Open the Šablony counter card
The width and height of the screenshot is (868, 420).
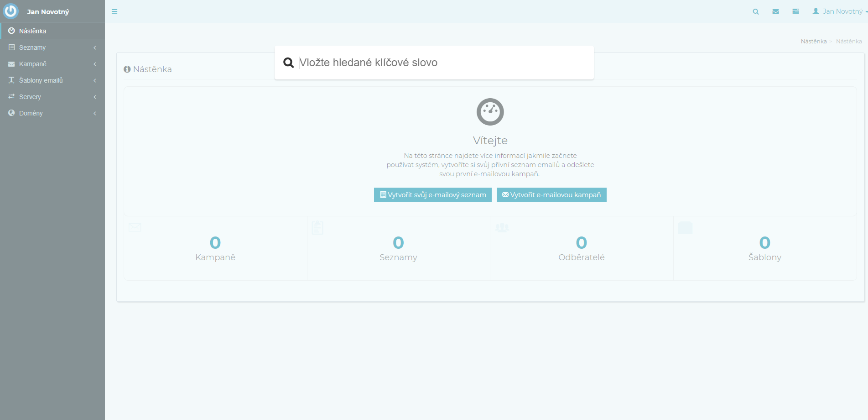coord(765,248)
